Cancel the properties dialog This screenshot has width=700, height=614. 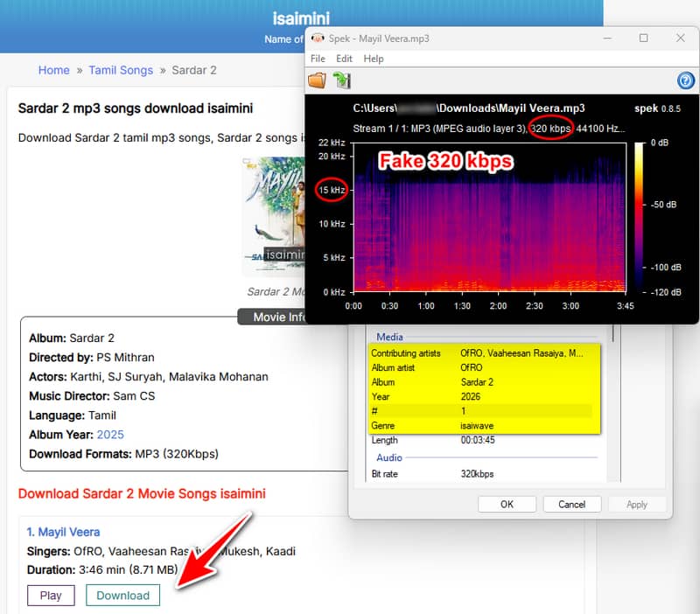click(x=572, y=504)
